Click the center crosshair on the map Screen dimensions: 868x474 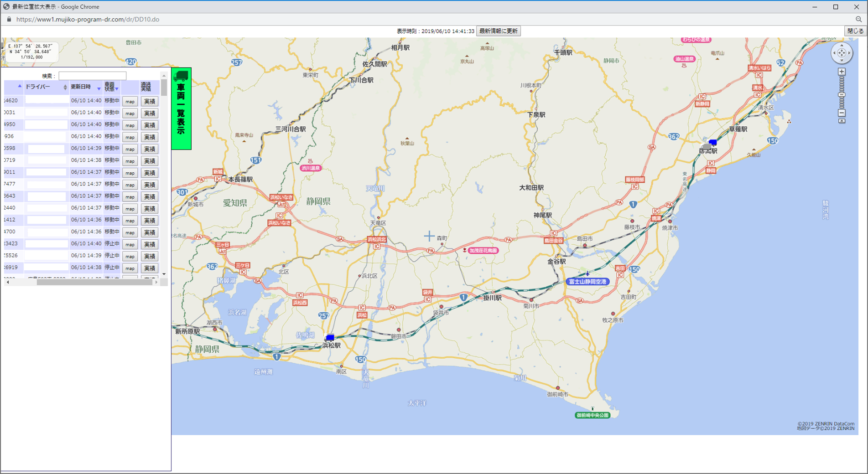point(429,236)
